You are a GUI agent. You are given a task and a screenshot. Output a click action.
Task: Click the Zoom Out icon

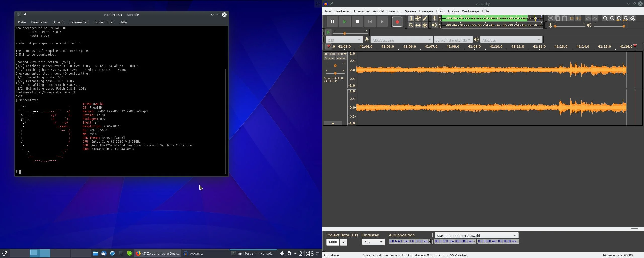(x=612, y=18)
